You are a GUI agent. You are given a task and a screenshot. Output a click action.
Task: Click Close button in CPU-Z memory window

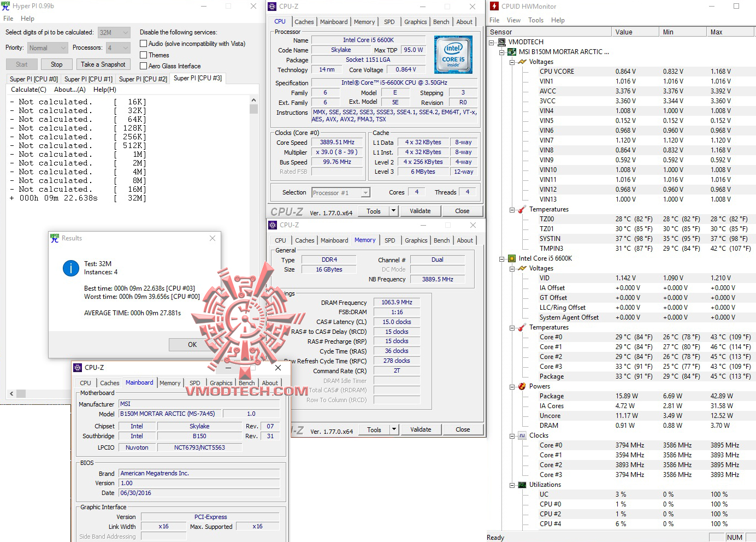tap(463, 429)
